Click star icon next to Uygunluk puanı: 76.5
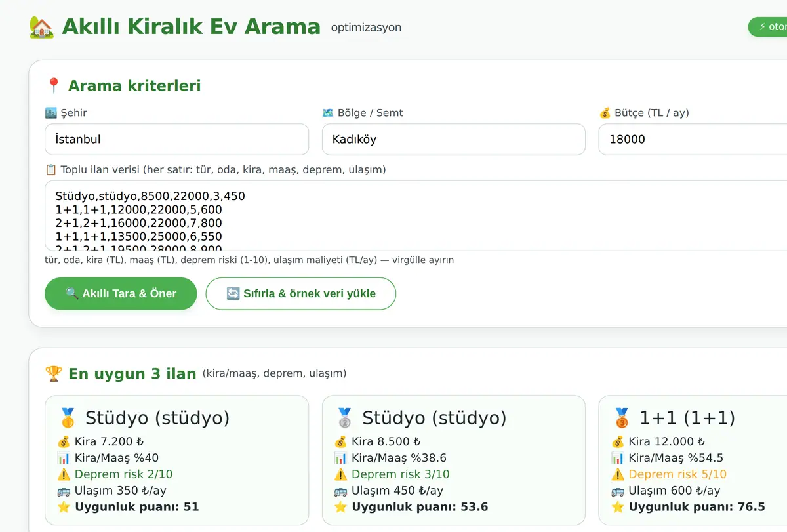 click(x=618, y=506)
